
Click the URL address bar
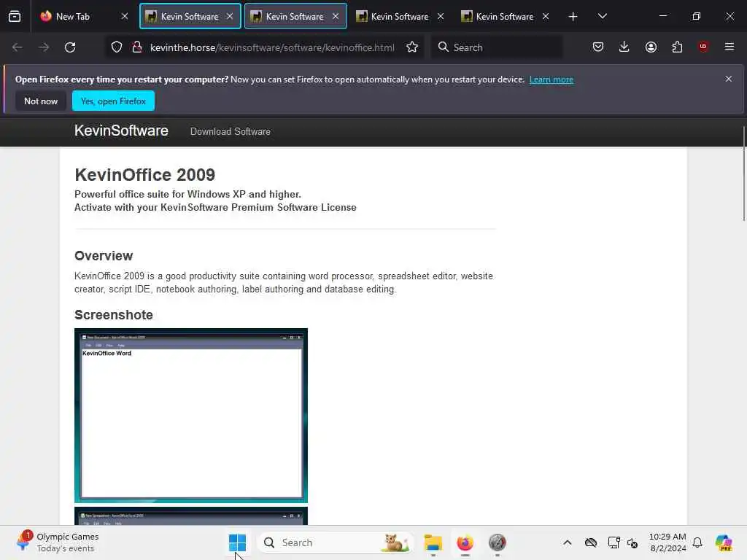(272, 47)
